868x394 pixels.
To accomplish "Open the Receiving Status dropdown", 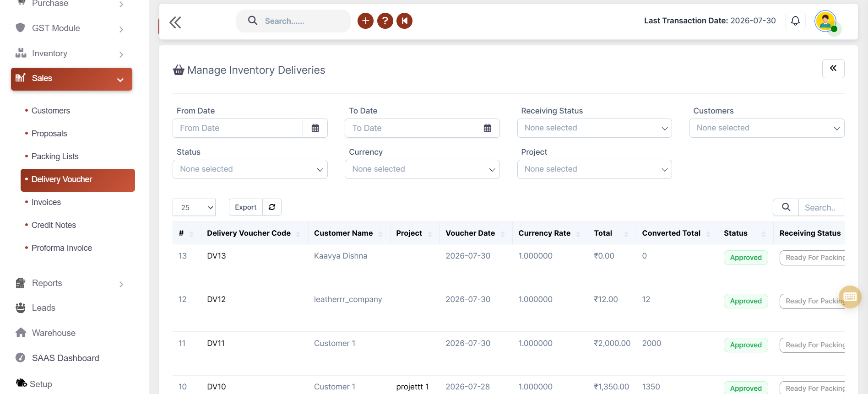I will [x=594, y=128].
